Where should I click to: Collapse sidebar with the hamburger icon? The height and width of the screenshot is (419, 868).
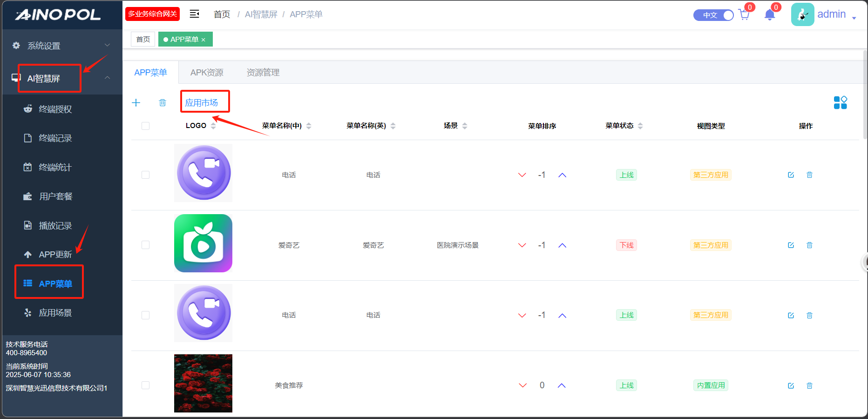tap(195, 14)
